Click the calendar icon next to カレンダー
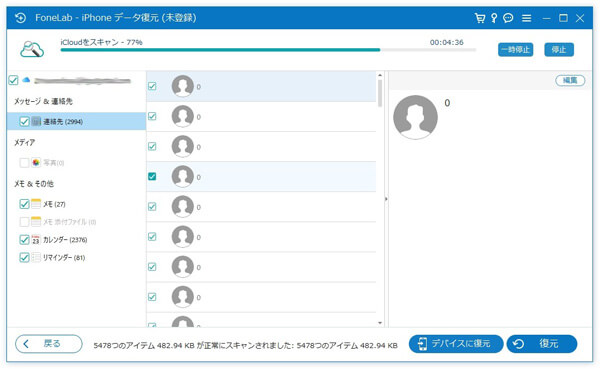Image resolution: width=600 pixels, height=369 pixels. (36, 240)
